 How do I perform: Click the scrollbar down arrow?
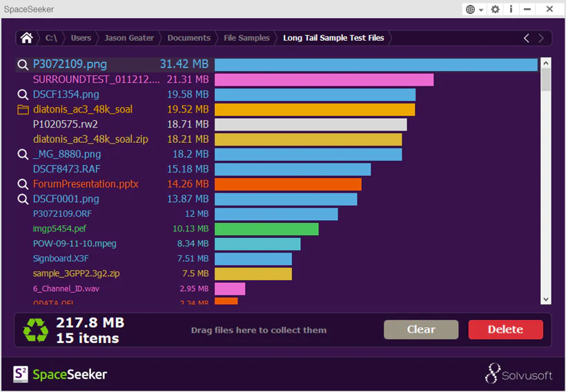click(545, 300)
